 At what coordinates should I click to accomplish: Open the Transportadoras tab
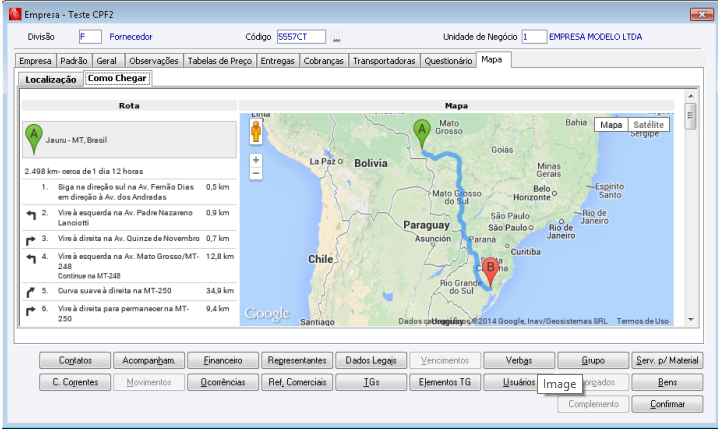point(384,61)
